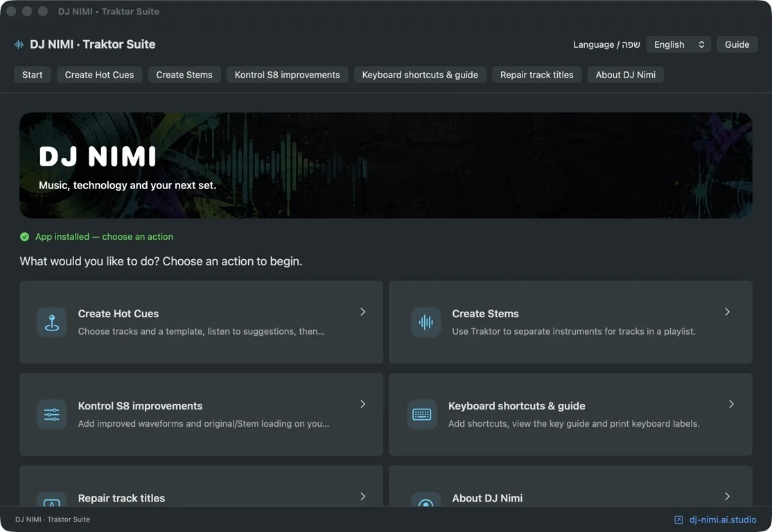This screenshot has width=772, height=532.
Task: Click the Create Hot Cues joystick icon
Action: click(52, 322)
